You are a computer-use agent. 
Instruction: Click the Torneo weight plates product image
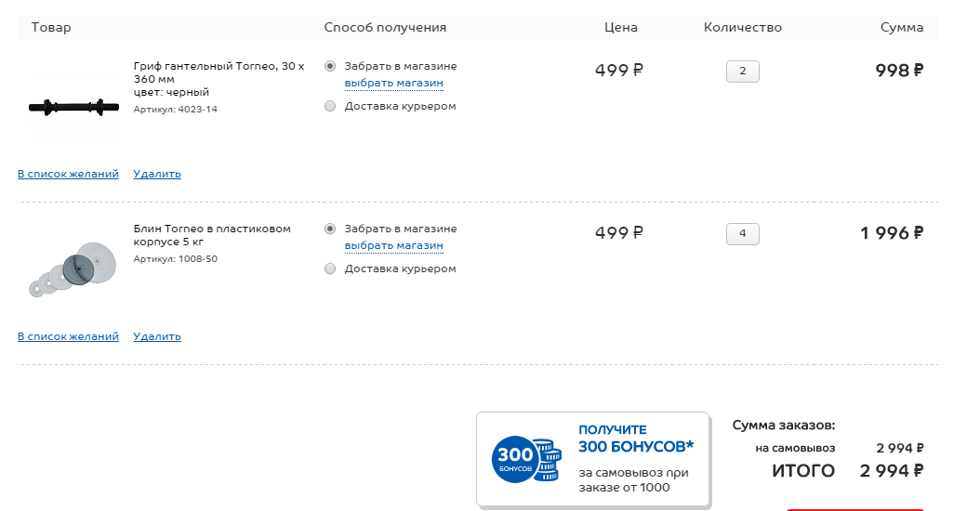point(73,269)
